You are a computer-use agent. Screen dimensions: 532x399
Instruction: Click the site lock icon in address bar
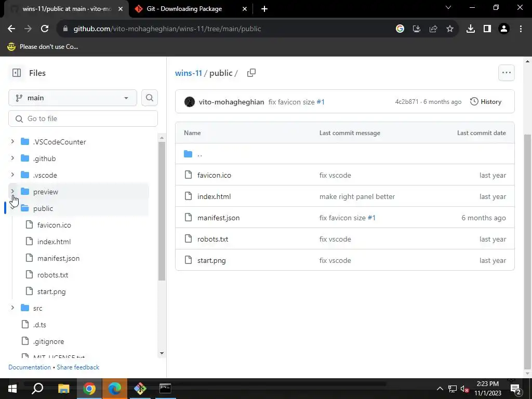[x=65, y=29]
